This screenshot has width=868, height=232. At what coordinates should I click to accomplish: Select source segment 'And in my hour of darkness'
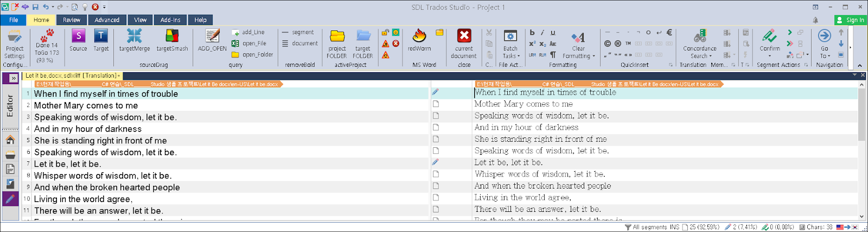click(88, 129)
